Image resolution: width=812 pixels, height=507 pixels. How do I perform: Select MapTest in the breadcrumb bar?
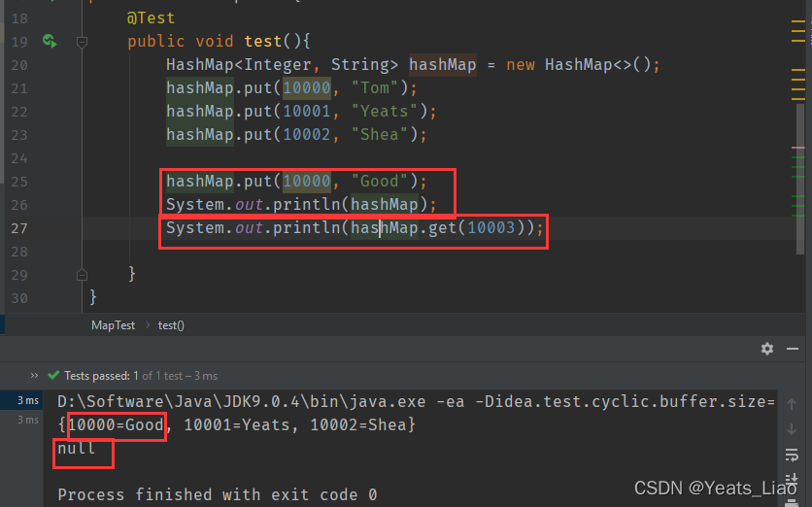pos(113,325)
